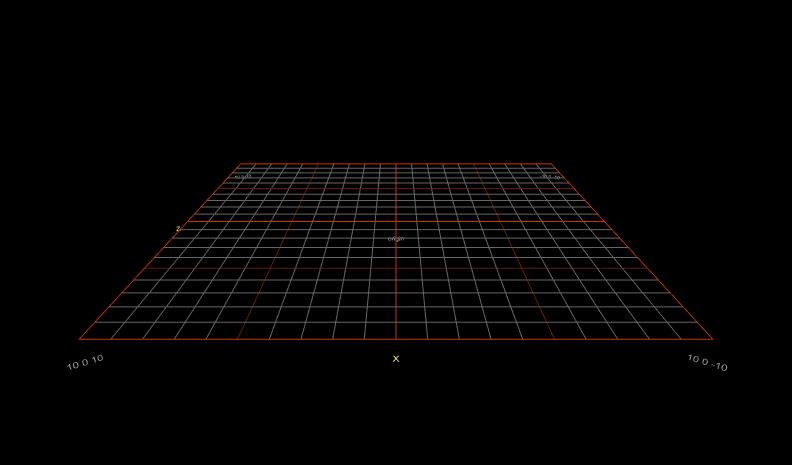This screenshot has width=792, height=465.
Task: Click the near-left corner of the grid
Action: pyautogui.click(x=80, y=339)
